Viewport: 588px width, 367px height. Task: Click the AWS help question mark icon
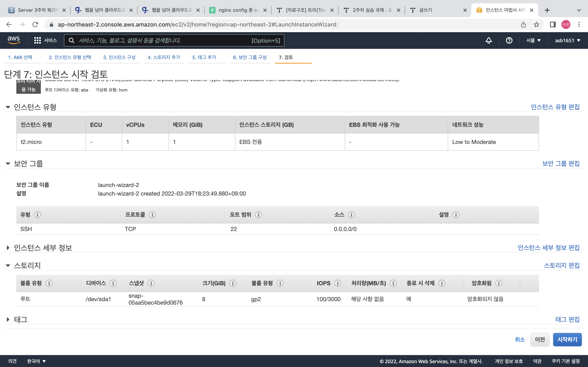coord(509,40)
